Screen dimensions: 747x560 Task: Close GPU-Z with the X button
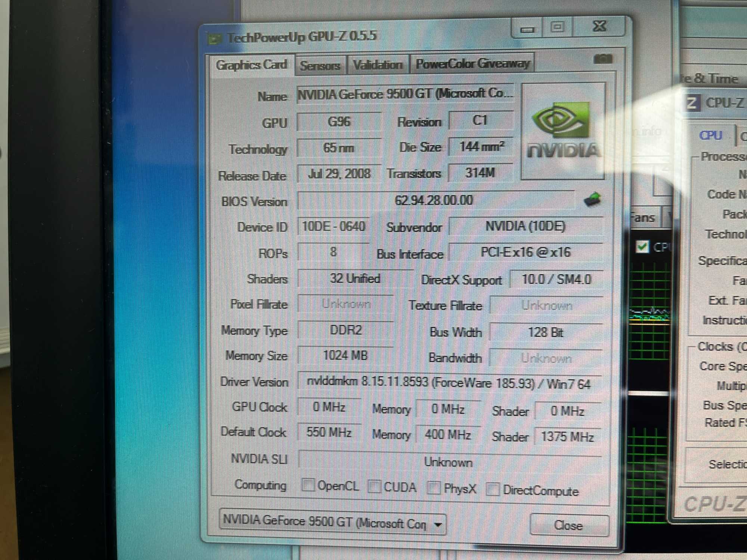[x=599, y=26]
